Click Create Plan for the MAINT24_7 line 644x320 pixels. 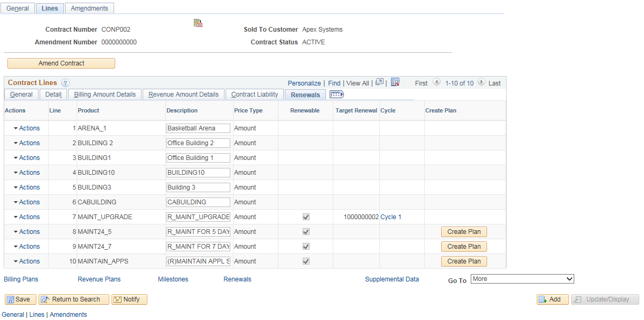(x=463, y=246)
